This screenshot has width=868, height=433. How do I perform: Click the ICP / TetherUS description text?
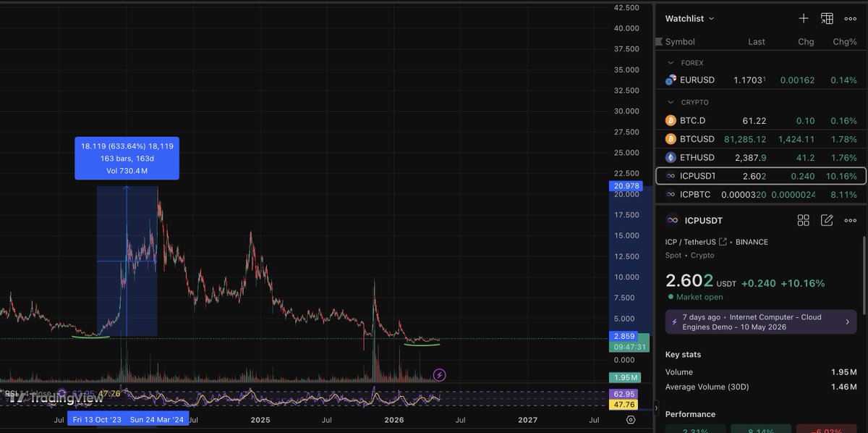tap(690, 242)
